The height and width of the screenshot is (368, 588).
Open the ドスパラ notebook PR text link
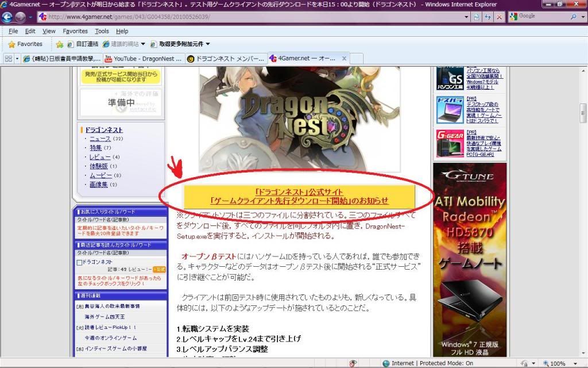pos(483,110)
